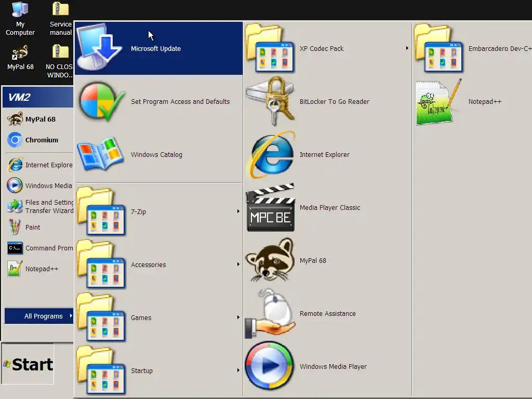Click the "Startup" label text
Viewport: 532px width, 399px height.
pyautogui.click(x=142, y=370)
